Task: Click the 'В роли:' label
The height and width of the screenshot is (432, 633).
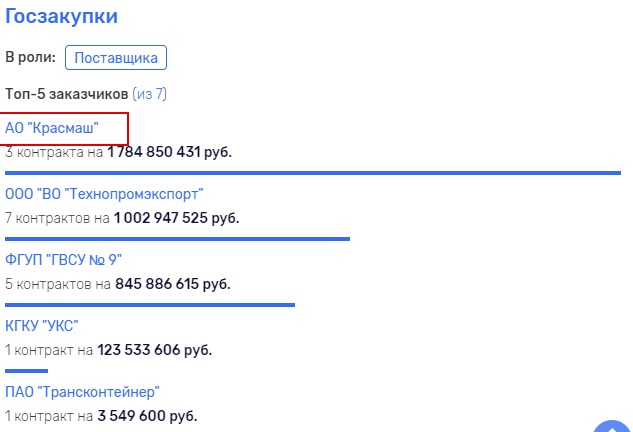Action: tap(31, 57)
